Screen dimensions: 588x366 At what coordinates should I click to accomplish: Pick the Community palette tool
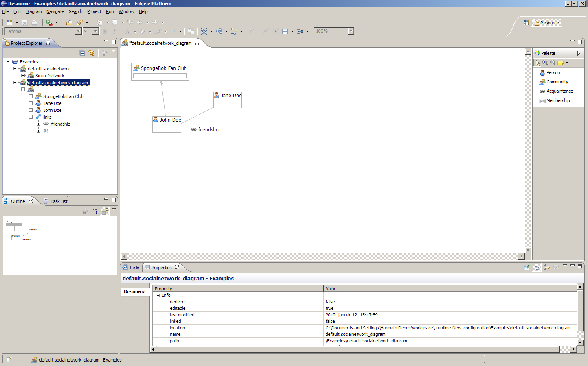click(554, 82)
